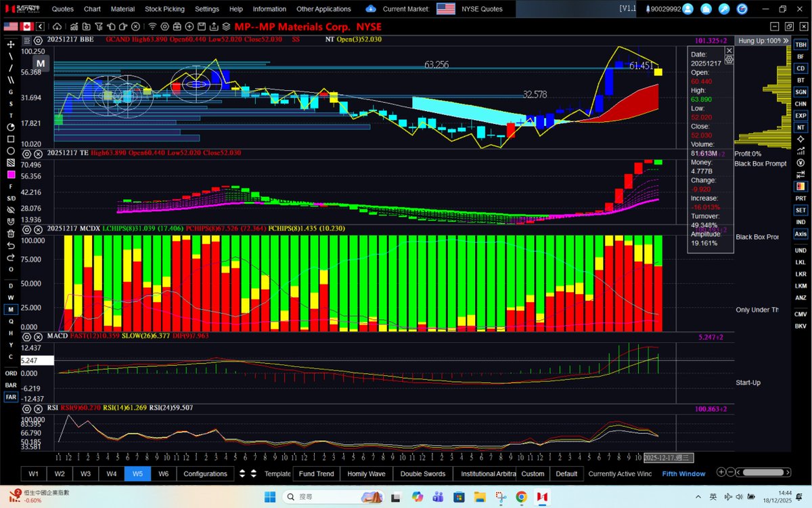Open the Chart menu
The height and width of the screenshot is (508, 812).
click(92, 9)
